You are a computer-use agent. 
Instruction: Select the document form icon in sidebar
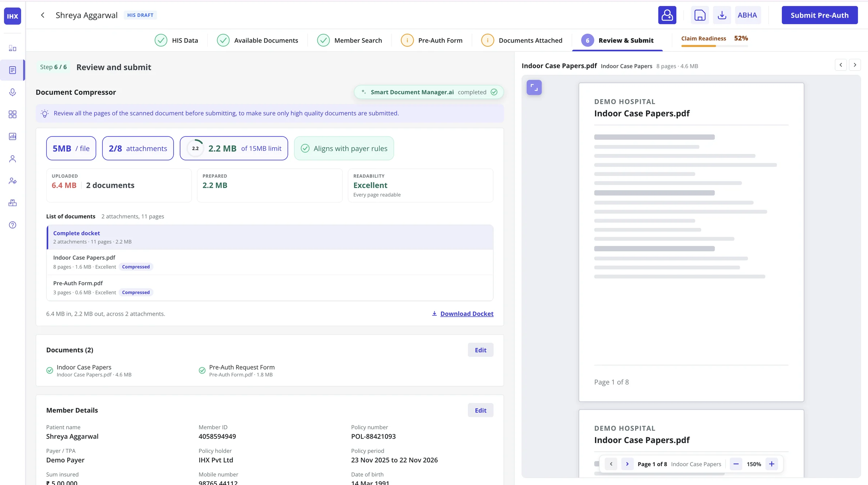click(x=13, y=70)
